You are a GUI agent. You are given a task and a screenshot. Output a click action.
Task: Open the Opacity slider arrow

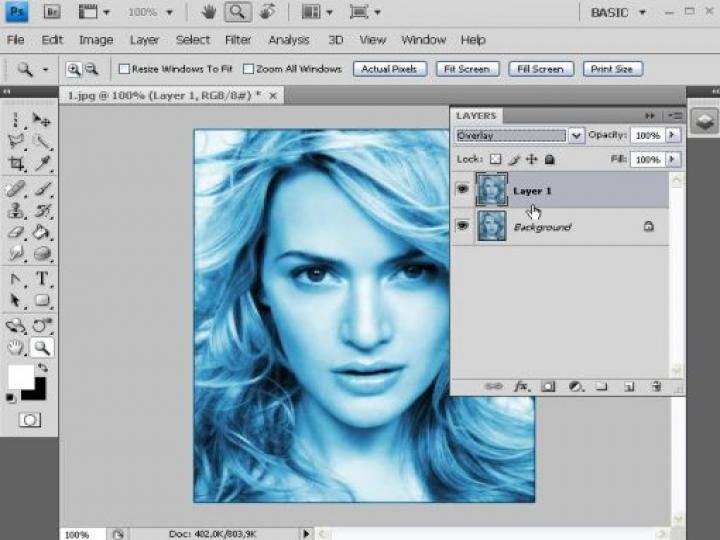point(673,135)
